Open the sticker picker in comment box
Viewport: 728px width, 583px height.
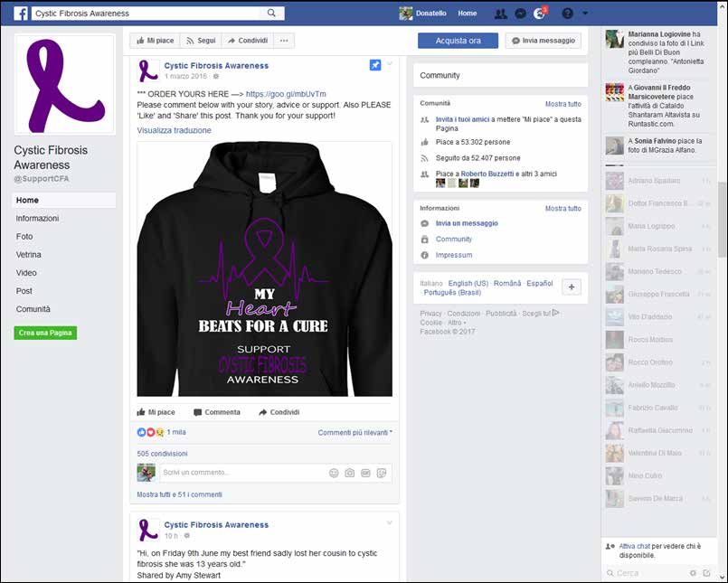point(382,473)
